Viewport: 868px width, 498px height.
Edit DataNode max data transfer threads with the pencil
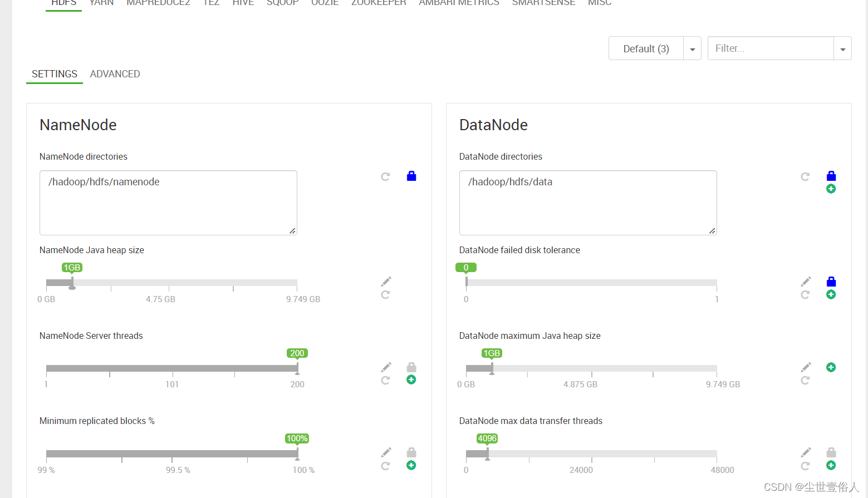pyautogui.click(x=806, y=452)
